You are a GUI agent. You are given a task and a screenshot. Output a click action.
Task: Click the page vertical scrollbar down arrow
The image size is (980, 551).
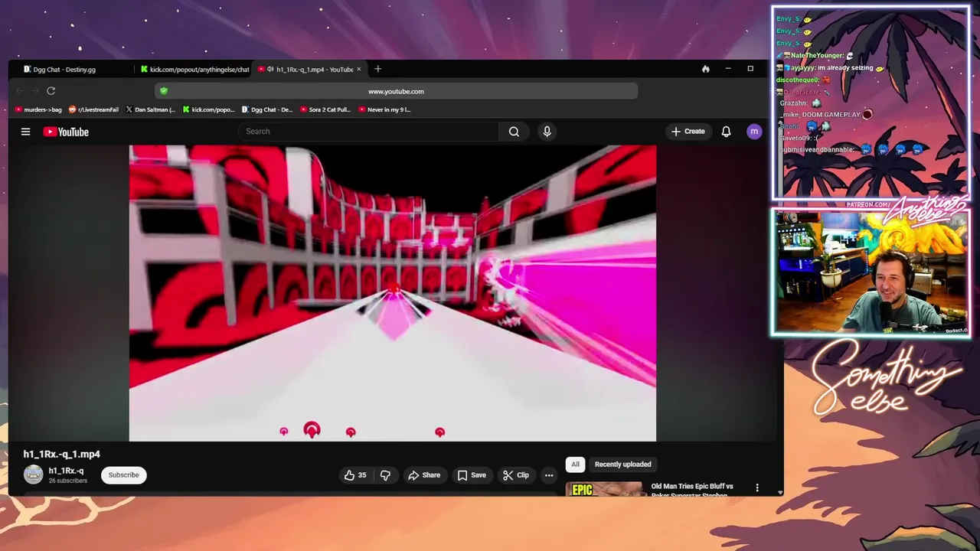pos(779,492)
